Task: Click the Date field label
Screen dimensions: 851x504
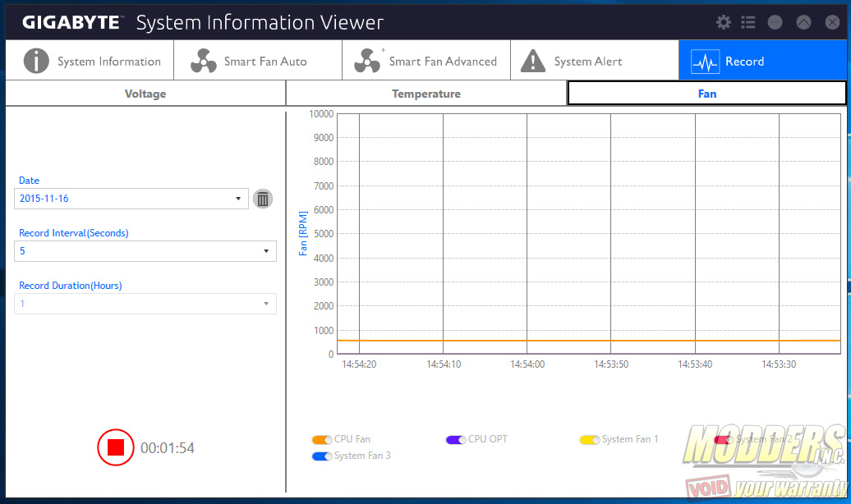Action: click(x=30, y=181)
